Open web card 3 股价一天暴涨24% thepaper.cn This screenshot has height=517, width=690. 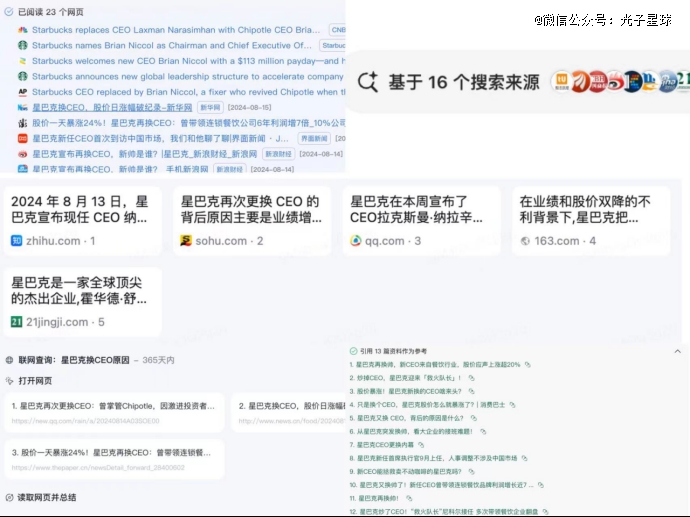(x=114, y=459)
